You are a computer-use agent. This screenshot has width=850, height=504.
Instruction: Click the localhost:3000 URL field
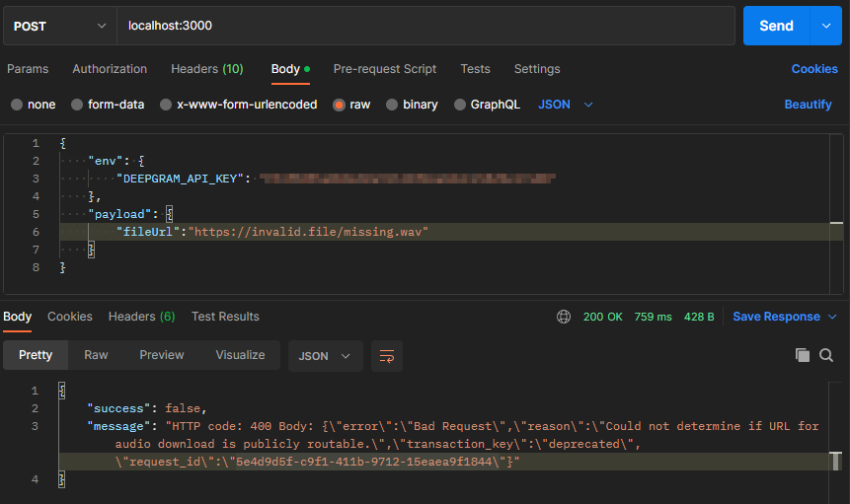[x=425, y=26]
